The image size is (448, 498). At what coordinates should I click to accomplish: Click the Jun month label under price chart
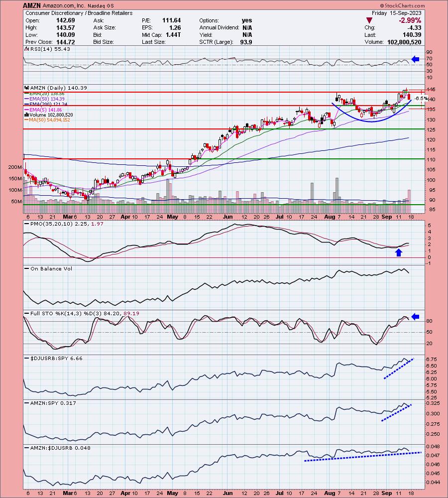coord(227,217)
